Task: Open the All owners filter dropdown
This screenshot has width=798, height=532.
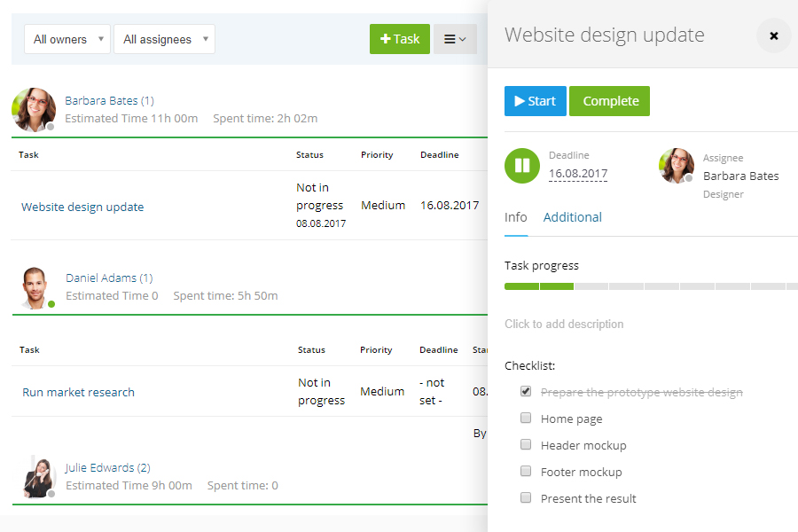Action: coord(66,39)
